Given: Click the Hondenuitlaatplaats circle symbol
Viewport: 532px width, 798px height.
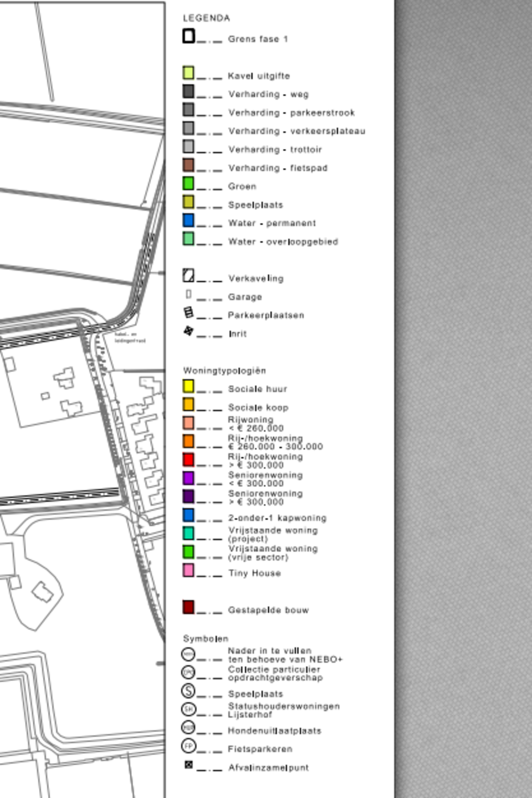Looking at the screenshot, I should 188,728.
